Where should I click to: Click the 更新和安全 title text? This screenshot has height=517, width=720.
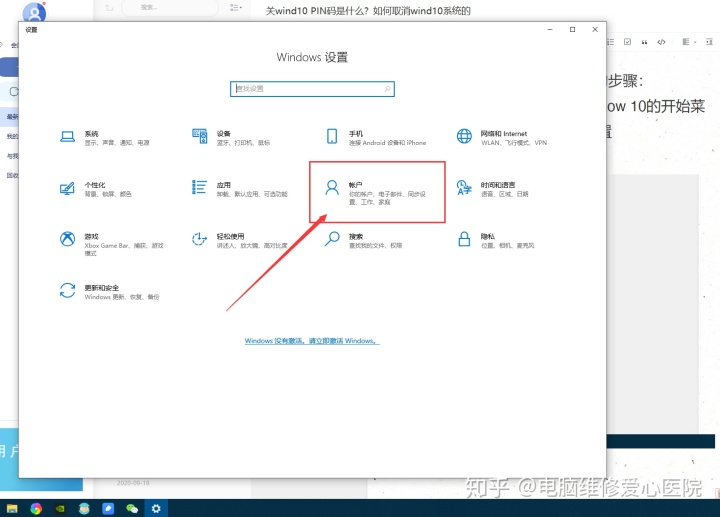101,288
